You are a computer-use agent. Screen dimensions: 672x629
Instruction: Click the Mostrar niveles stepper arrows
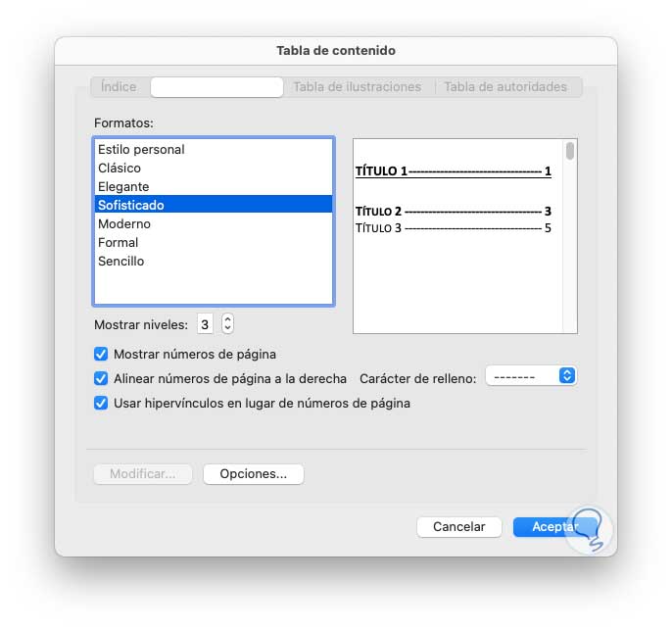(228, 323)
